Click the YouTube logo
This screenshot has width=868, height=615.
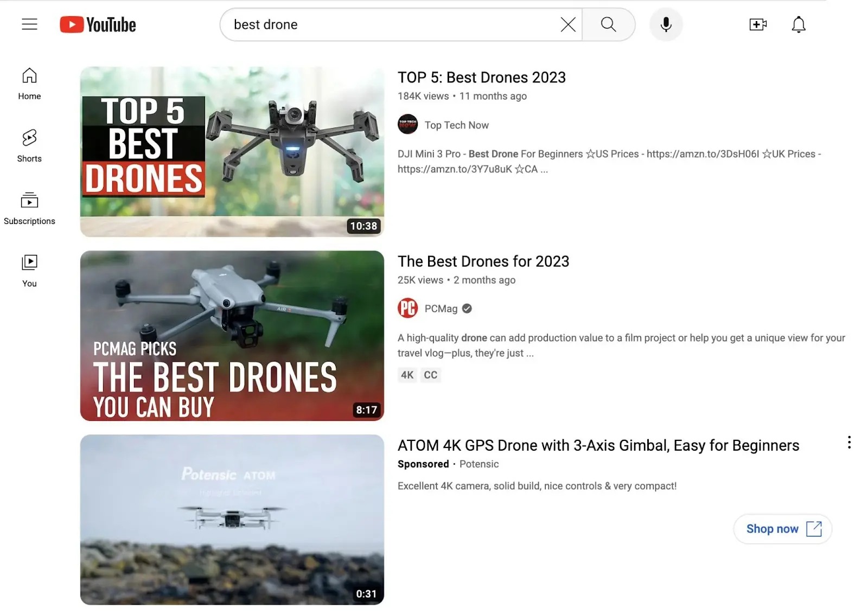98,25
